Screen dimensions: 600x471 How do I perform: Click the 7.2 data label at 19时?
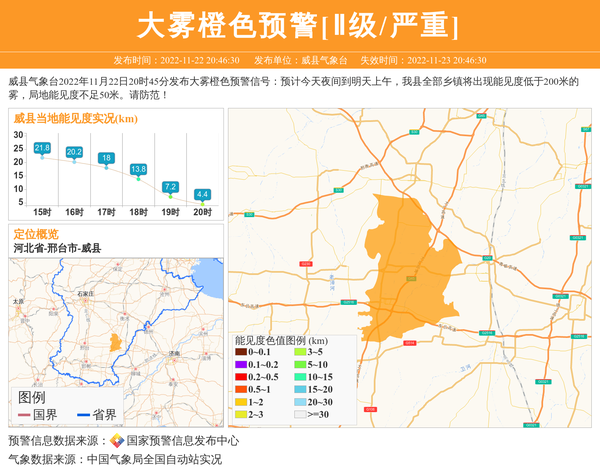(170, 187)
